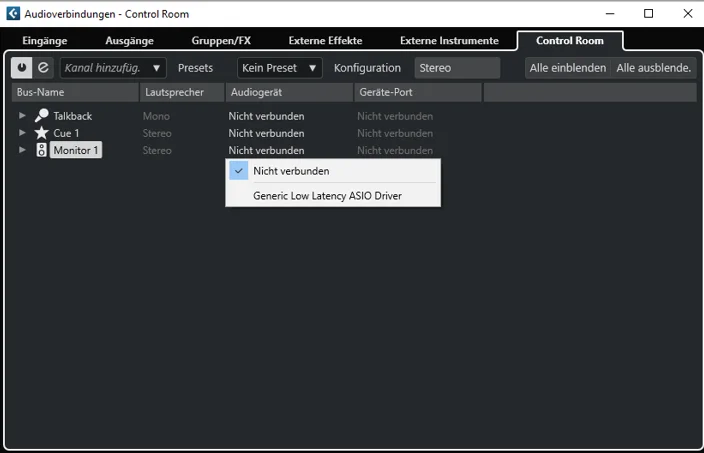Select the highlighted Monitor 1 bus name
The height and width of the screenshot is (453, 704).
click(x=76, y=150)
